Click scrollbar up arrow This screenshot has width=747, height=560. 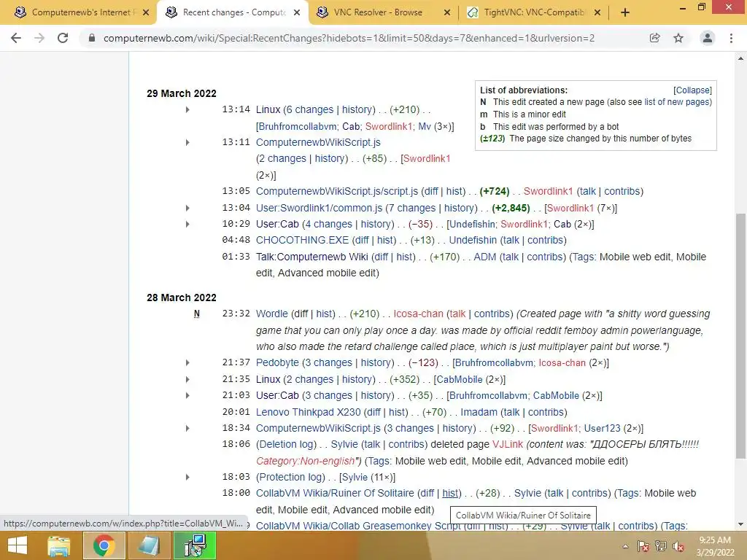pyautogui.click(x=740, y=58)
